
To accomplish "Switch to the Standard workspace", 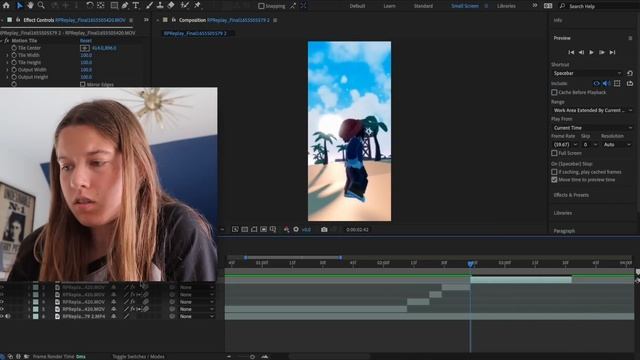I will point(423,6).
